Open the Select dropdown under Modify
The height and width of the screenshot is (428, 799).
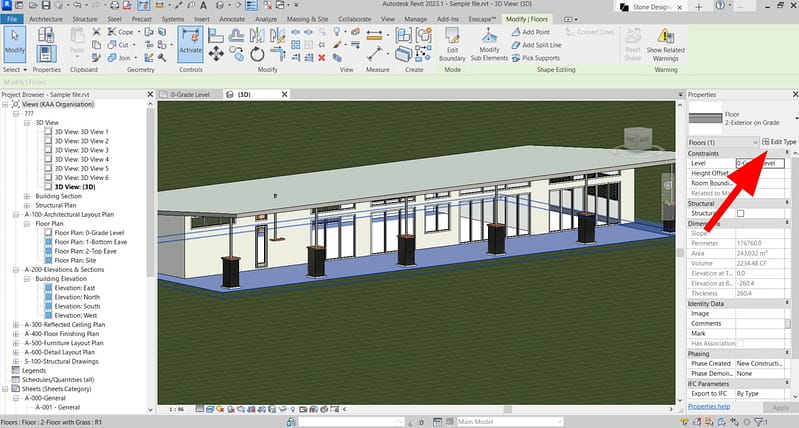16,71
